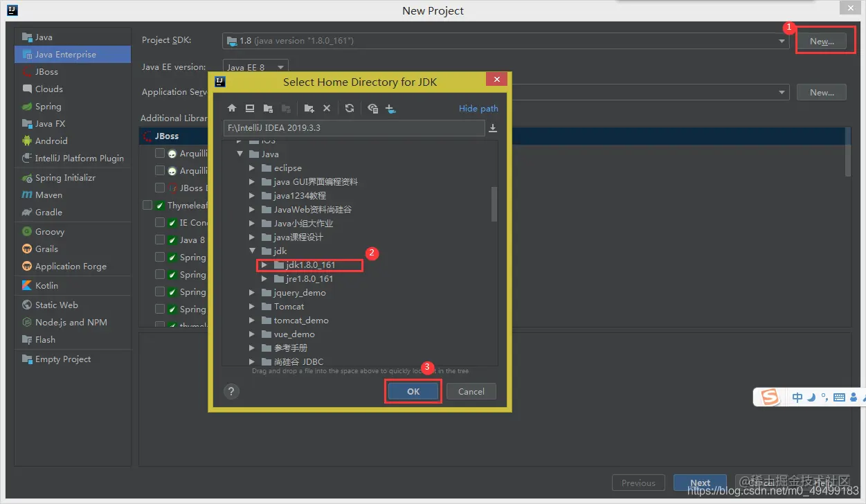This screenshot has width=866, height=504.
Task: Expand jquery_demo folder arrow
Action: click(253, 293)
